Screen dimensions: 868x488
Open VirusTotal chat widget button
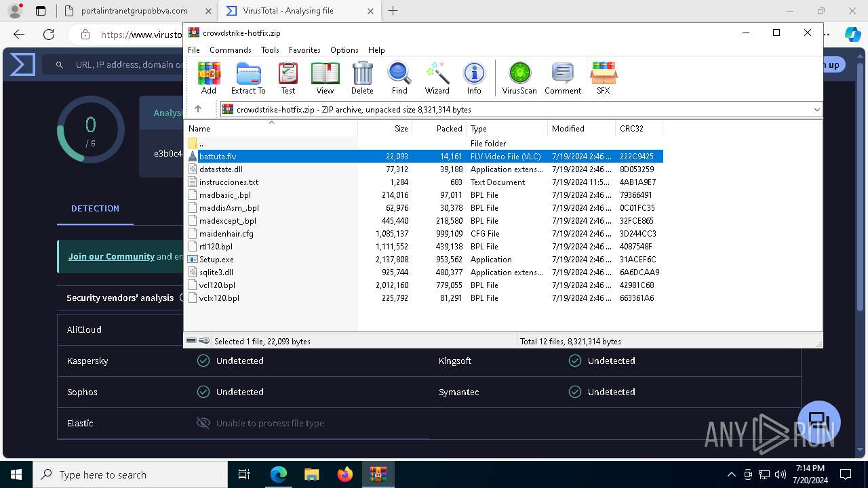tap(819, 422)
